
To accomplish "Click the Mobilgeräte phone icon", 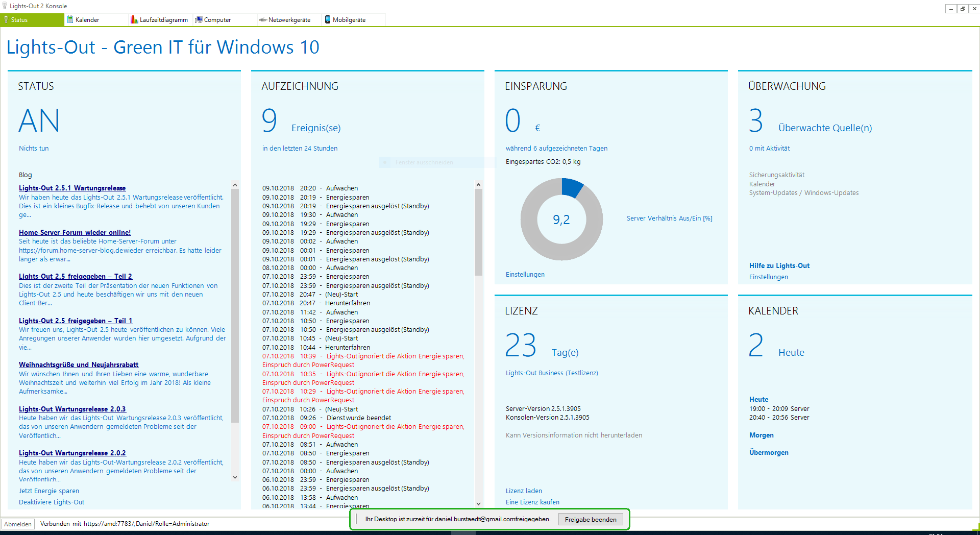I will point(327,19).
